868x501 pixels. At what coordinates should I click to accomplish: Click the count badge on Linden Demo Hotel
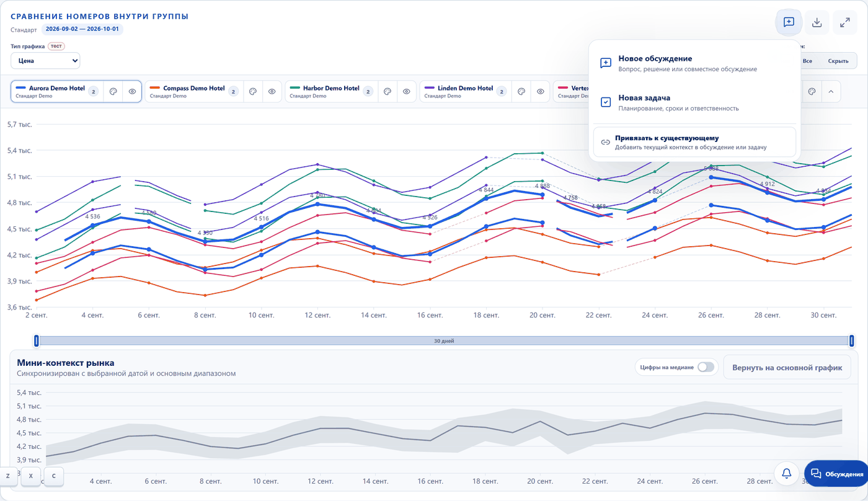[x=502, y=92]
